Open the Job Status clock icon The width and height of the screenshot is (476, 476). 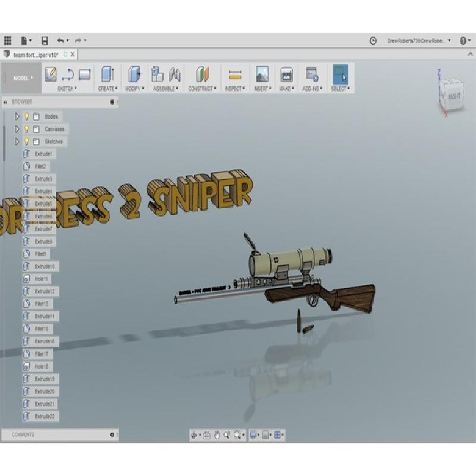[x=373, y=40]
